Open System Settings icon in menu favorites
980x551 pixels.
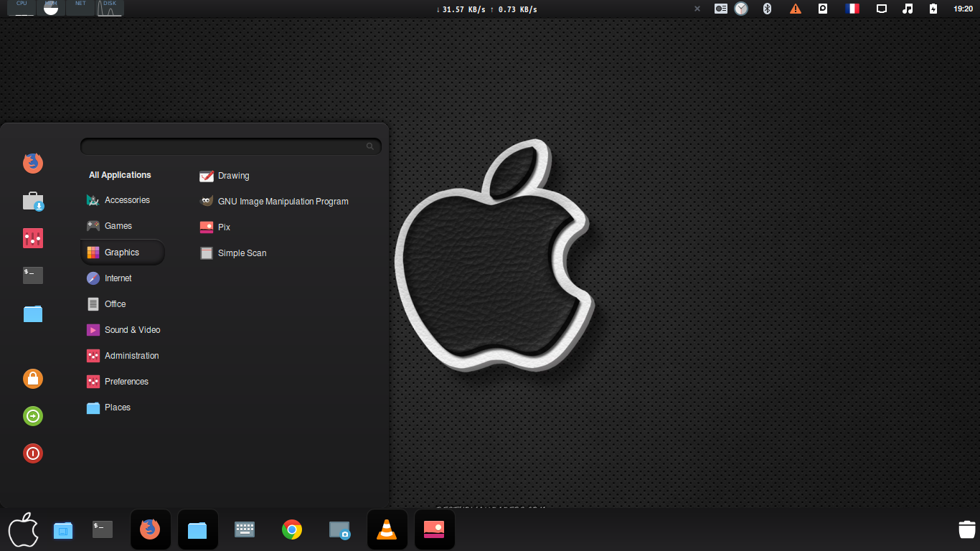[33, 238]
